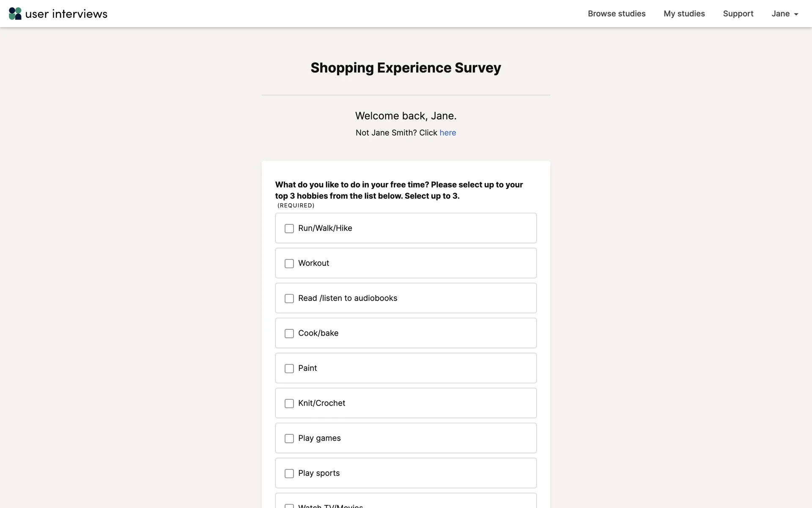Screen dimensions: 812x508
Task: Click the user interviews wordmark text
Action: pyautogui.click(x=66, y=14)
